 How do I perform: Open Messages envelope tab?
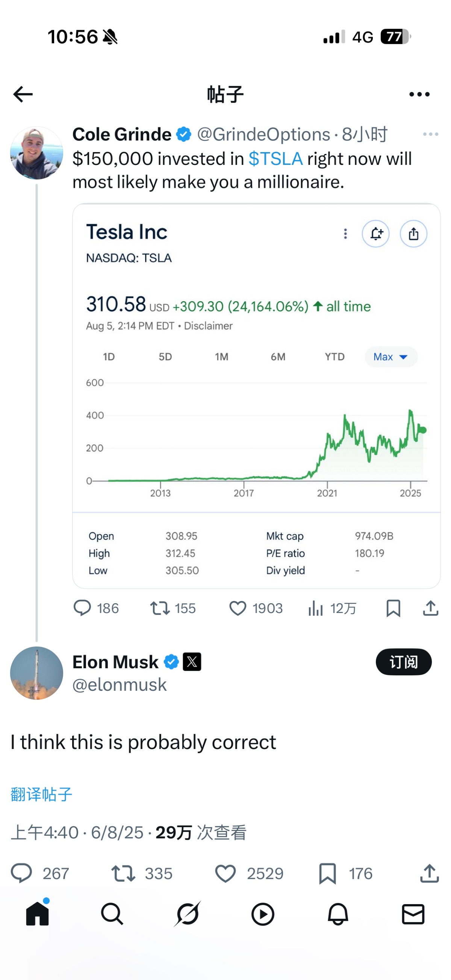click(413, 914)
